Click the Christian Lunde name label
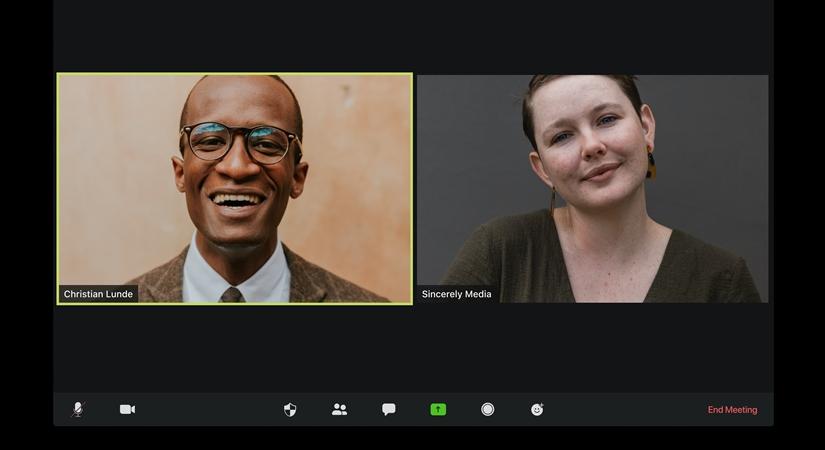This screenshot has height=450, width=825. pos(98,294)
